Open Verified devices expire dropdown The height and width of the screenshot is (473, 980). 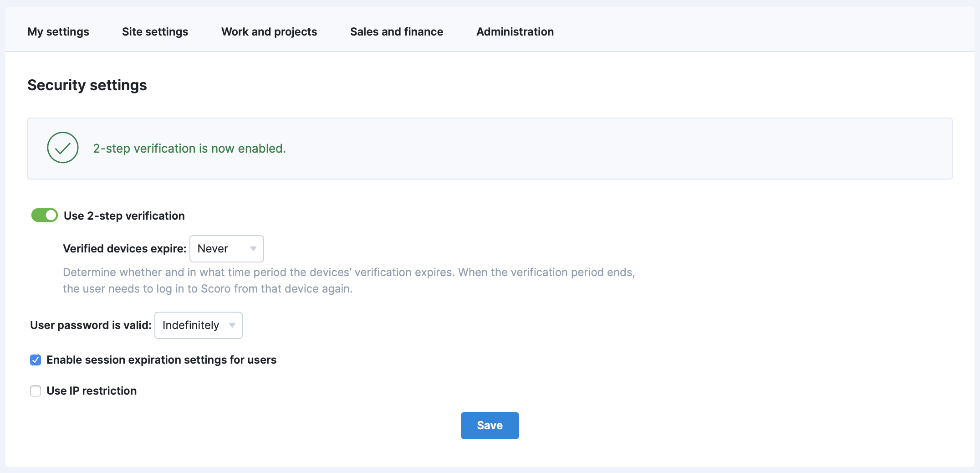(x=227, y=249)
